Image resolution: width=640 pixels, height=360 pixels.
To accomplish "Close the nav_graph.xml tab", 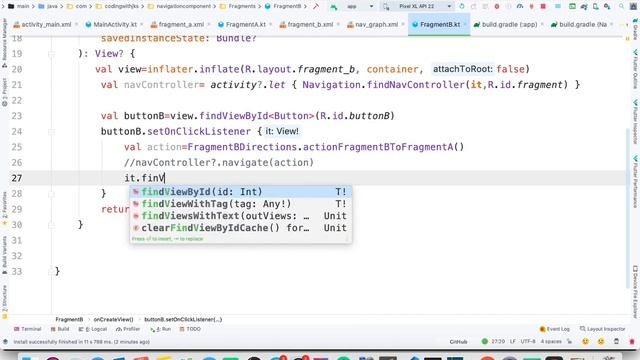I will (402, 24).
